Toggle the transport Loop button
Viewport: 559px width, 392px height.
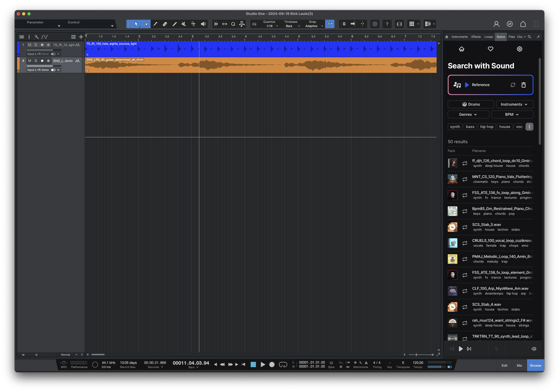click(283, 364)
